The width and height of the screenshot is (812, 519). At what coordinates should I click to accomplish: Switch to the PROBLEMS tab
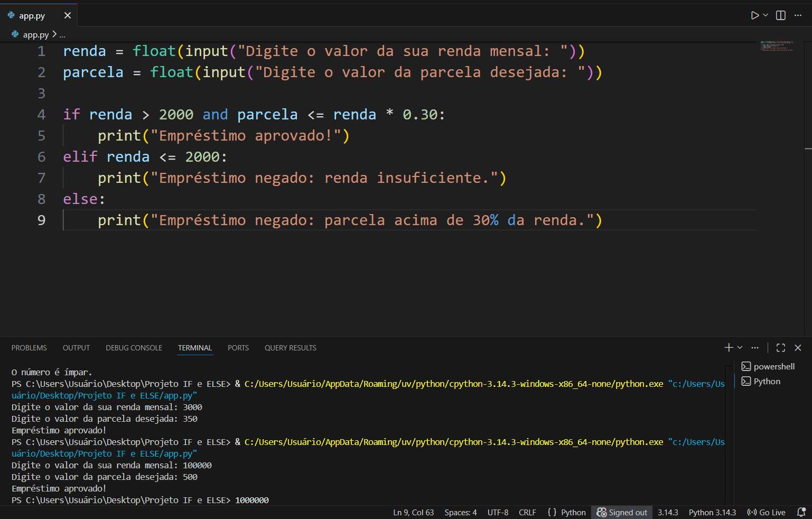click(29, 348)
